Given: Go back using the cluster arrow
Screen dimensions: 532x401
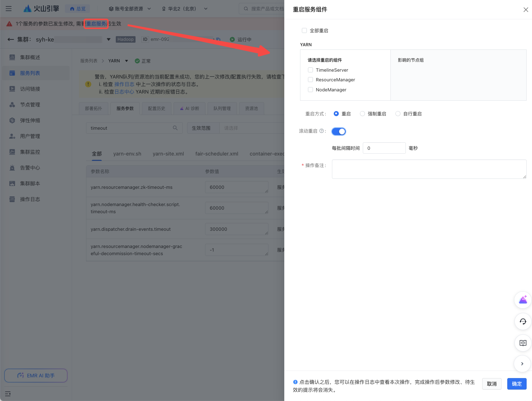Looking at the screenshot, I should (11, 39).
